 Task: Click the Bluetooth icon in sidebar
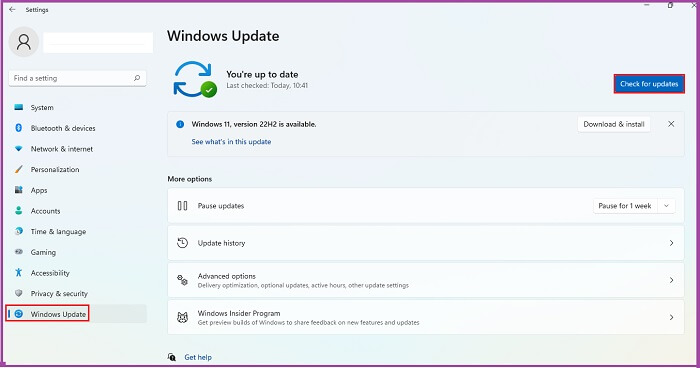[18, 128]
